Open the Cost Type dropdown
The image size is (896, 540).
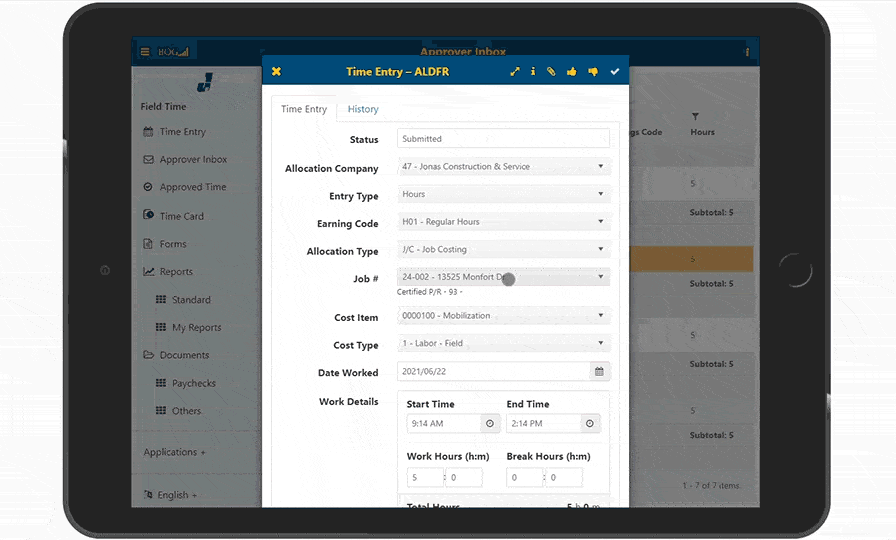pos(503,343)
